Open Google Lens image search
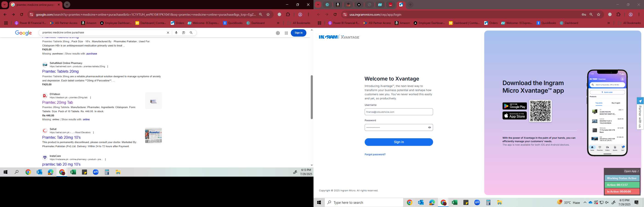 tap(184, 33)
